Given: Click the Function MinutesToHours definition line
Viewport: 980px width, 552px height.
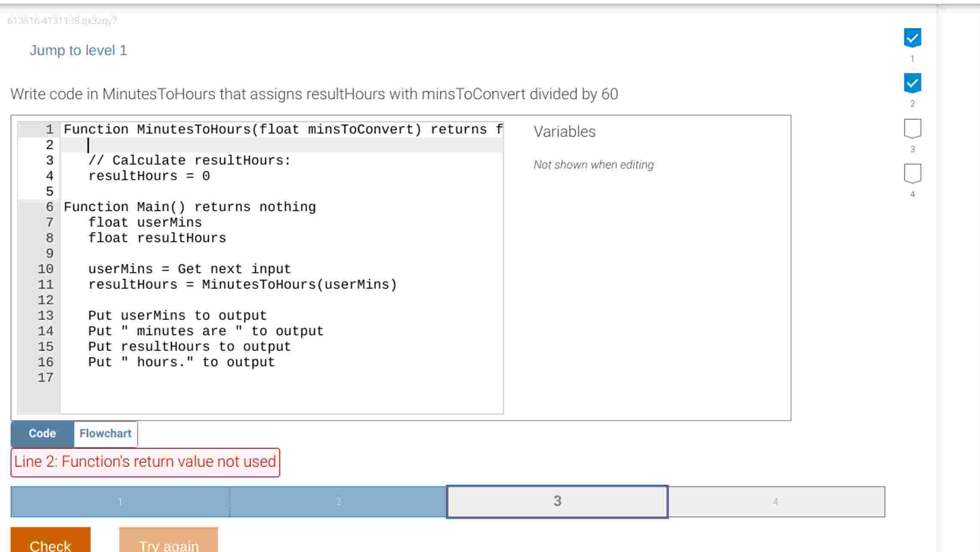Looking at the screenshot, I should [x=283, y=129].
